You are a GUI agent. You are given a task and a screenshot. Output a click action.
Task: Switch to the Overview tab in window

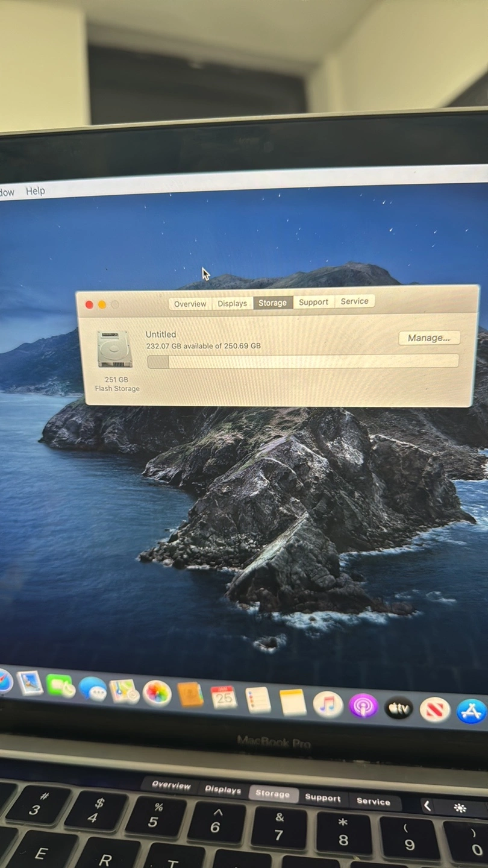(x=190, y=304)
